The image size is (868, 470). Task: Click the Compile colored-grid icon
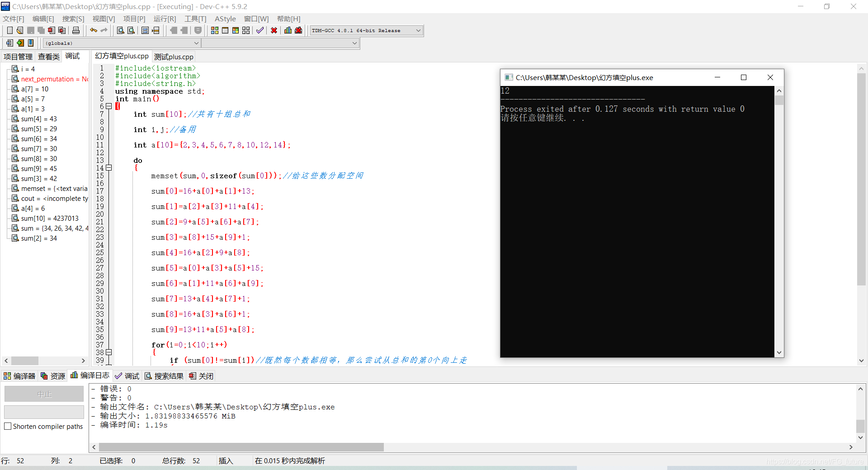pos(215,30)
